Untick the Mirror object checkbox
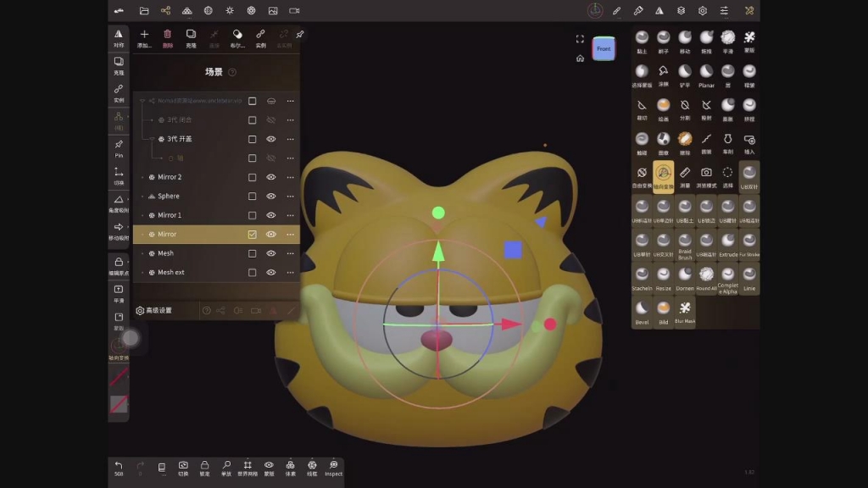The height and width of the screenshot is (488, 868). (x=252, y=235)
